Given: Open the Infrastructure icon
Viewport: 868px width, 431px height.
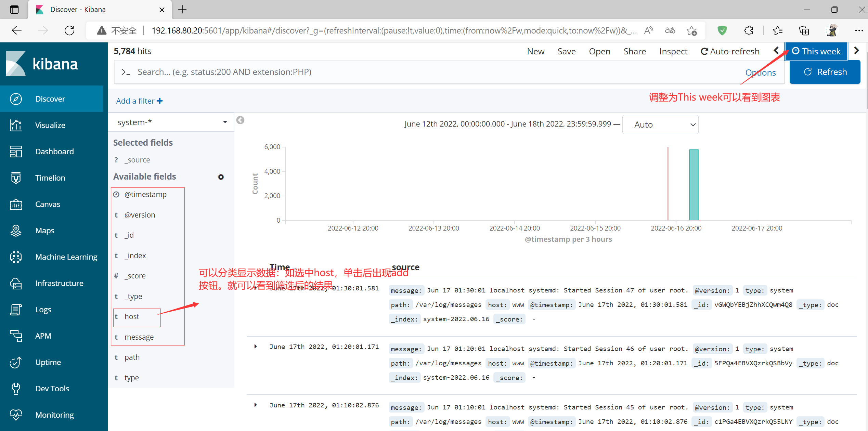Looking at the screenshot, I should point(16,283).
